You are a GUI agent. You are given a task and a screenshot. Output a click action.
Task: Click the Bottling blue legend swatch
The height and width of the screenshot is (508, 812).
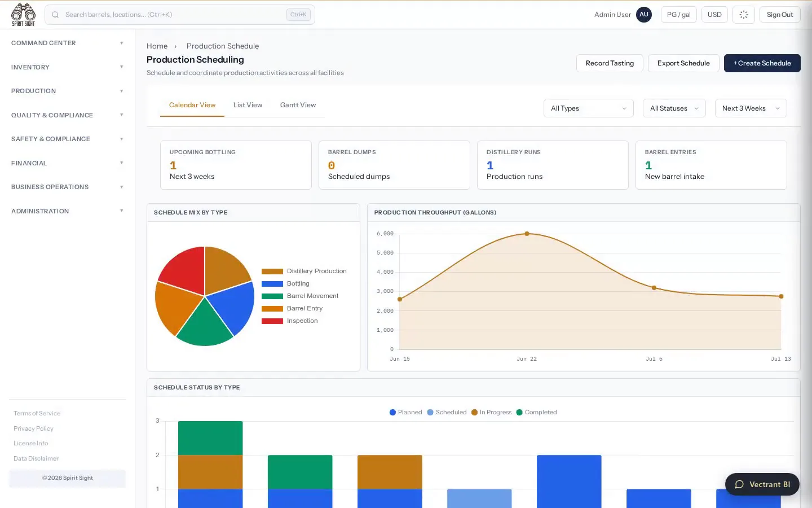(272, 284)
